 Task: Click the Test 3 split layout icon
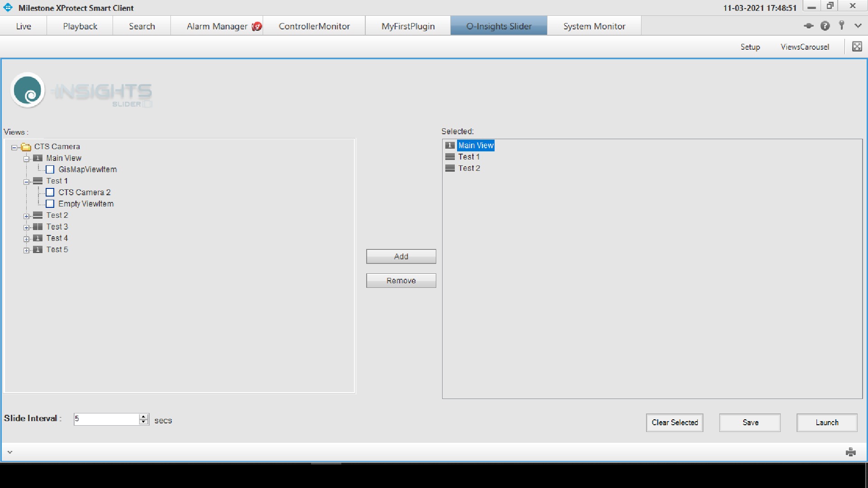(x=38, y=226)
